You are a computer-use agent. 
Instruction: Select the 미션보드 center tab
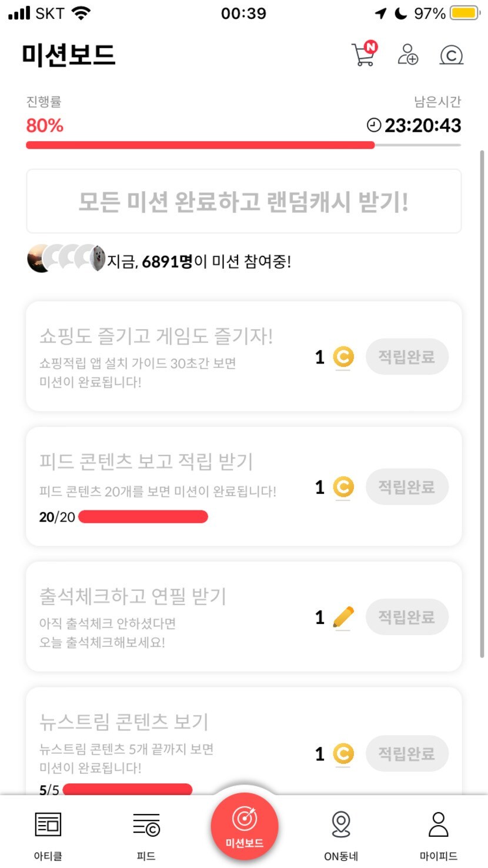[244, 826]
